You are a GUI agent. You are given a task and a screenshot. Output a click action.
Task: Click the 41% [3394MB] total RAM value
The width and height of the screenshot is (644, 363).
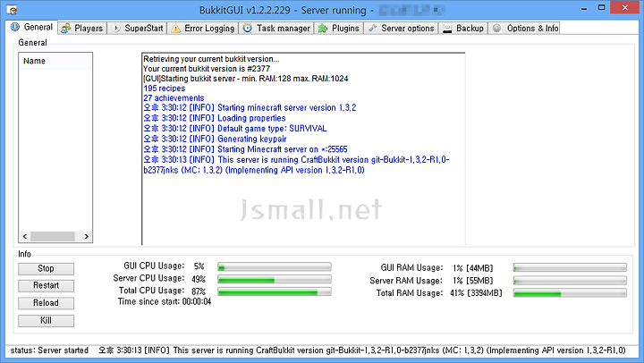tap(476, 293)
